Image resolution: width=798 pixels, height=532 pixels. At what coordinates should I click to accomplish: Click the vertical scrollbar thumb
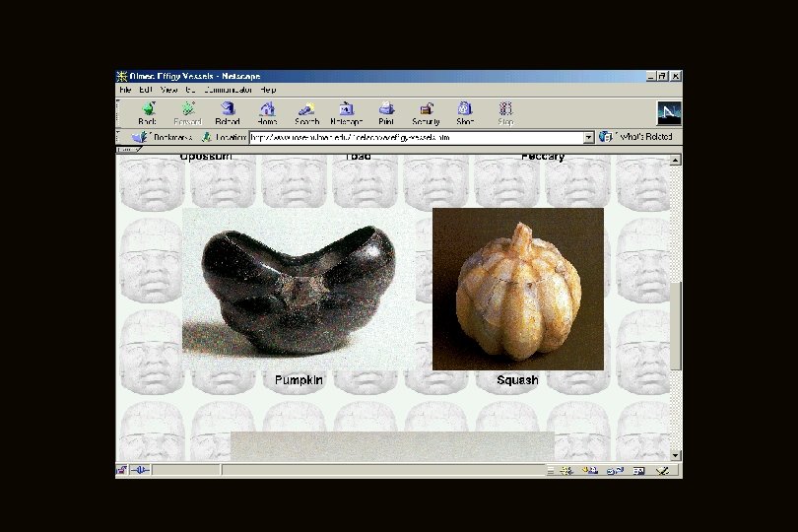pos(676,326)
